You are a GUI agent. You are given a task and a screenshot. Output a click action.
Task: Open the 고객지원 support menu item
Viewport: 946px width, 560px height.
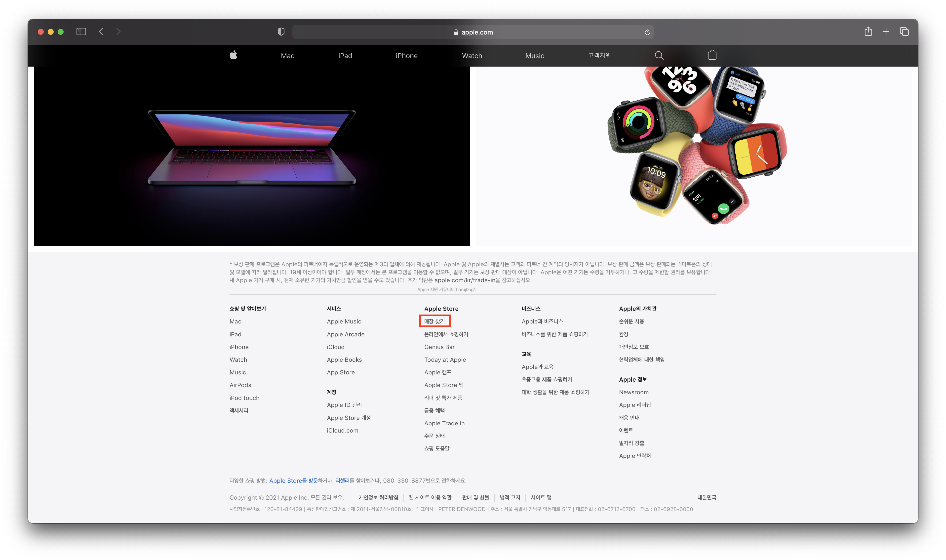pyautogui.click(x=599, y=55)
